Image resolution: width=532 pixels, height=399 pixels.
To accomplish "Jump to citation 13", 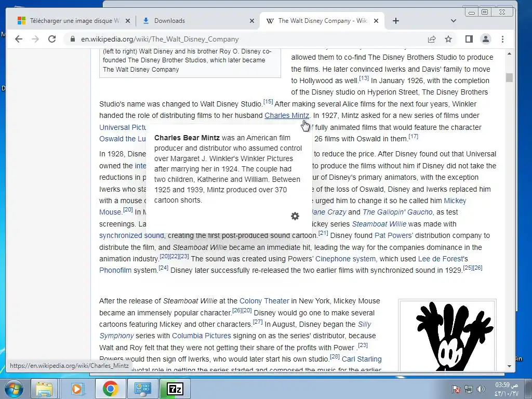I will pos(364,78).
